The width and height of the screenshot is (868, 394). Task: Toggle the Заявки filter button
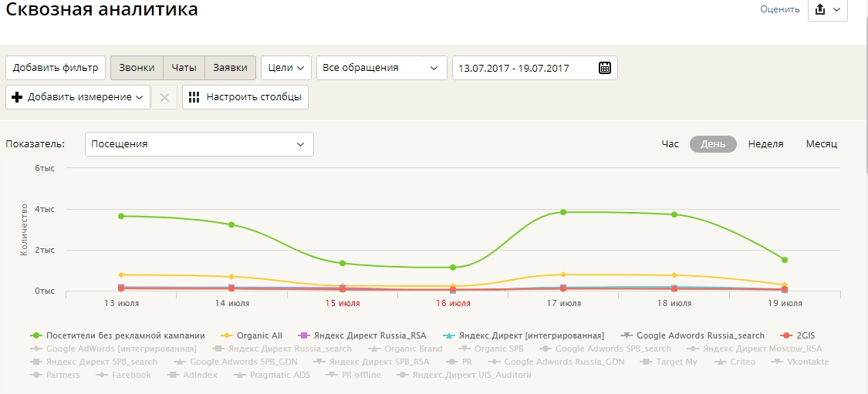[x=230, y=68]
